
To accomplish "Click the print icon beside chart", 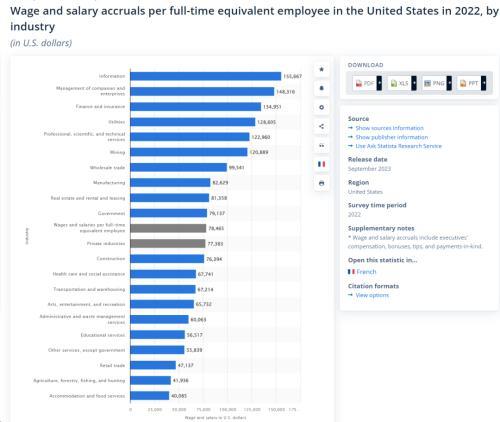I will click(321, 183).
